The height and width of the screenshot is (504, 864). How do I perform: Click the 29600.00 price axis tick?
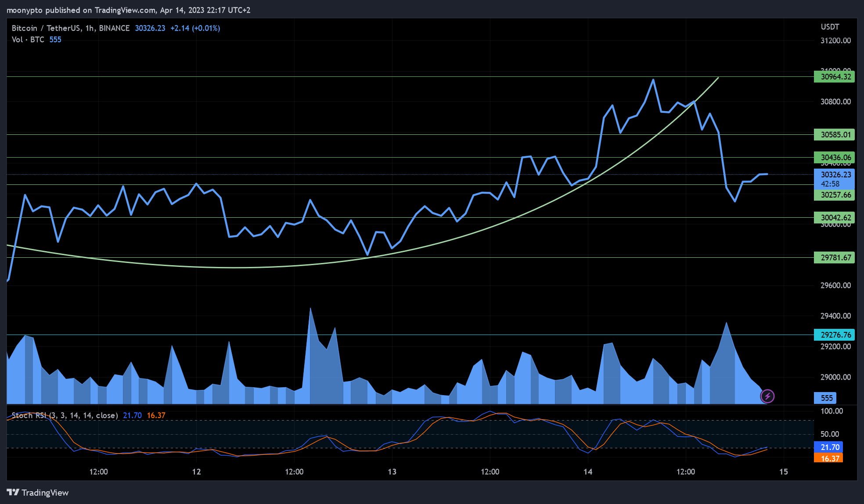coord(835,285)
